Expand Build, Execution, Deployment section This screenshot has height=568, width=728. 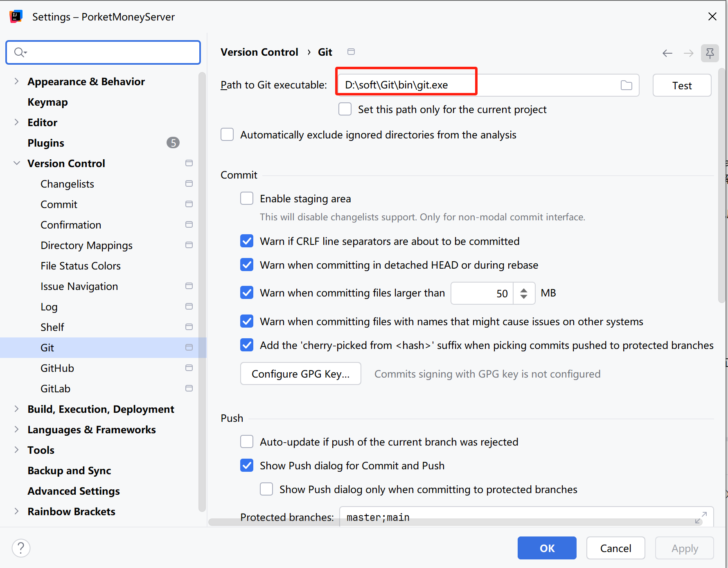(16, 409)
